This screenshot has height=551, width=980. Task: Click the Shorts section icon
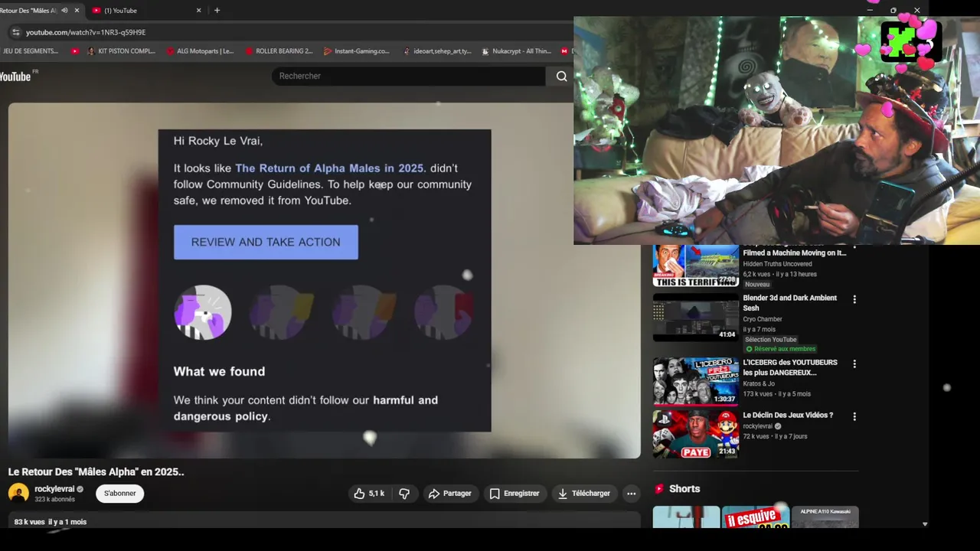(658, 488)
